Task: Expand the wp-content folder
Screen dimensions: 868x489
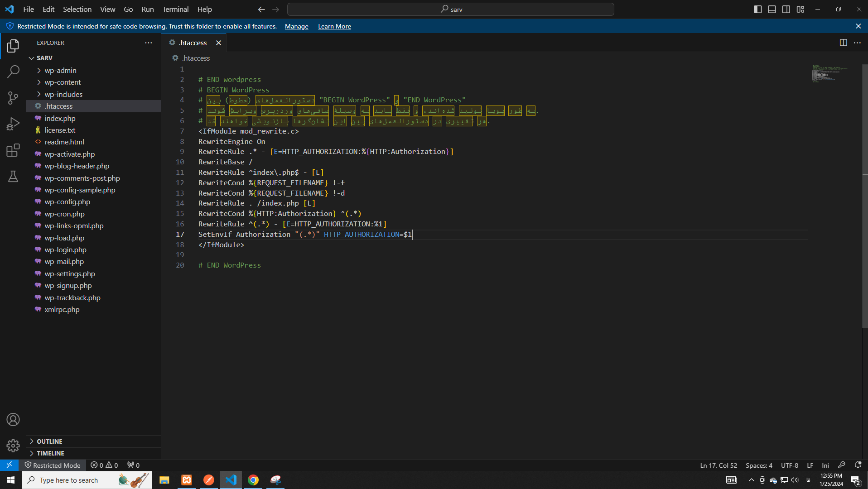Action: tap(93, 82)
